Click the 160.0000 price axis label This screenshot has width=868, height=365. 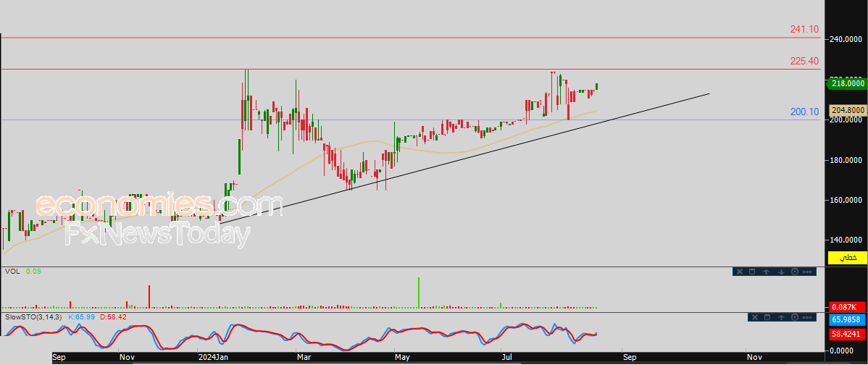tap(846, 200)
